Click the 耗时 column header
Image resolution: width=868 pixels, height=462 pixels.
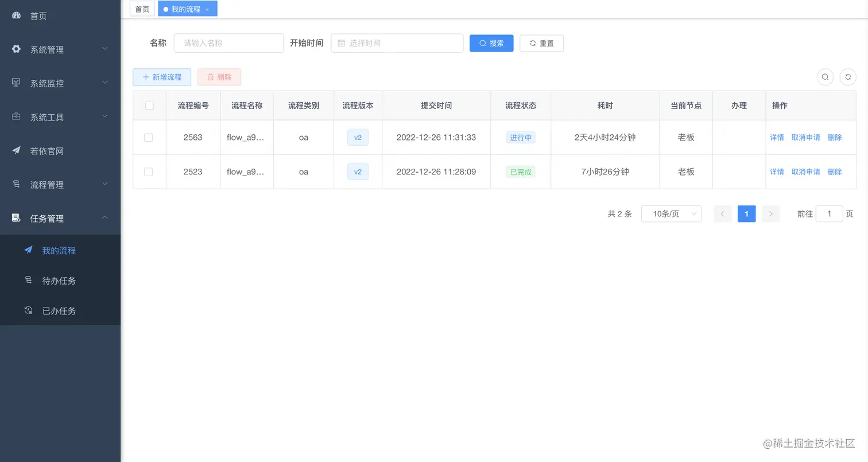coord(605,106)
